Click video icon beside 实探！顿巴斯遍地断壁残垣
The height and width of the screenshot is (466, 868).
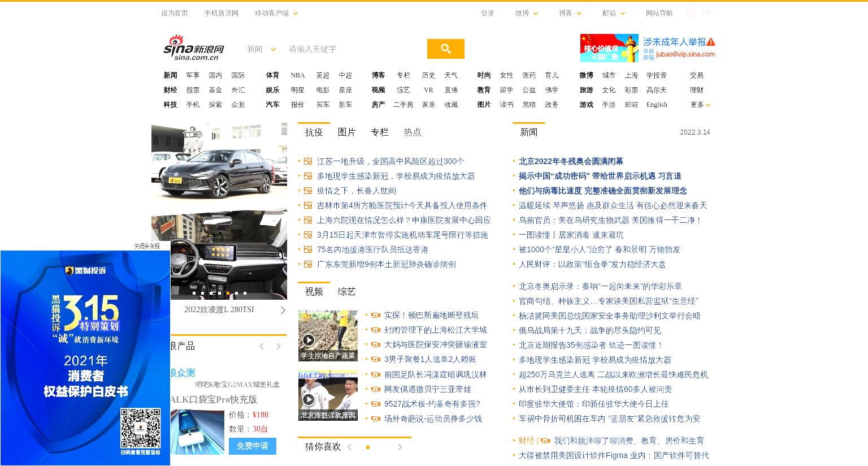pyautogui.click(x=376, y=315)
